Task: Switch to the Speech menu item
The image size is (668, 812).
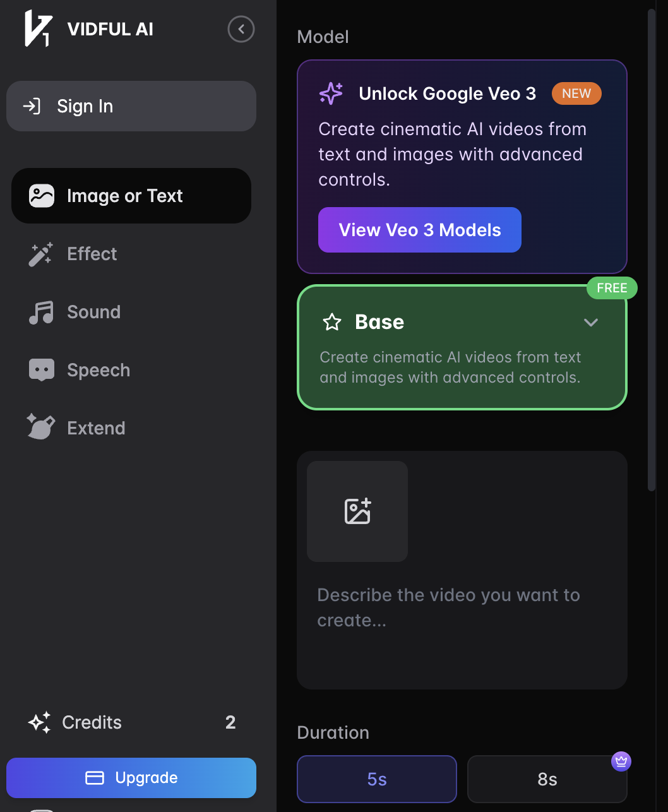Action: (x=98, y=370)
